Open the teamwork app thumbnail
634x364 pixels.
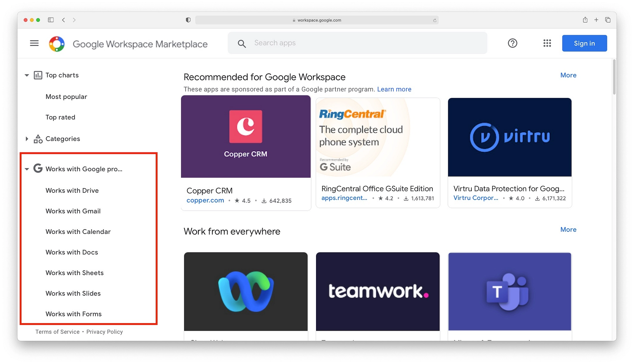pos(378,291)
